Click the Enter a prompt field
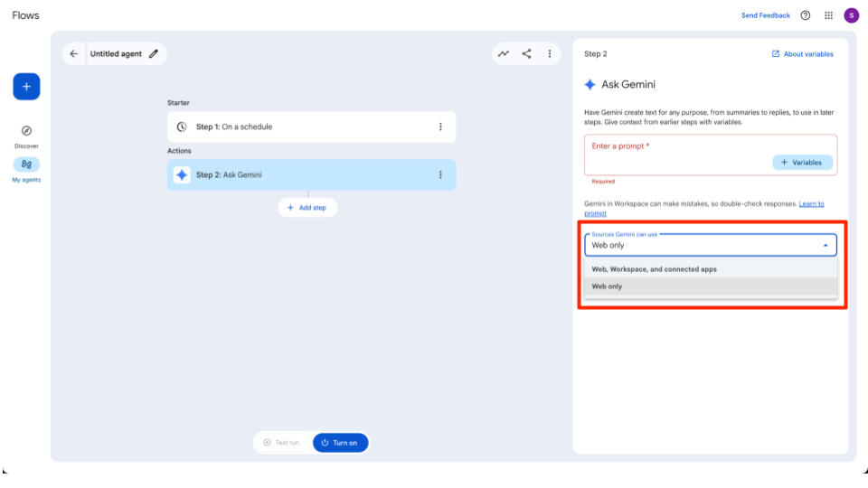Image resolution: width=868 pixels, height=488 pixels. point(678,146)
